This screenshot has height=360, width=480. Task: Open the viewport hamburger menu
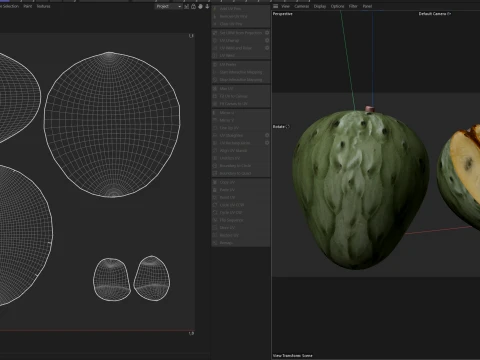(x=276, y=6)
